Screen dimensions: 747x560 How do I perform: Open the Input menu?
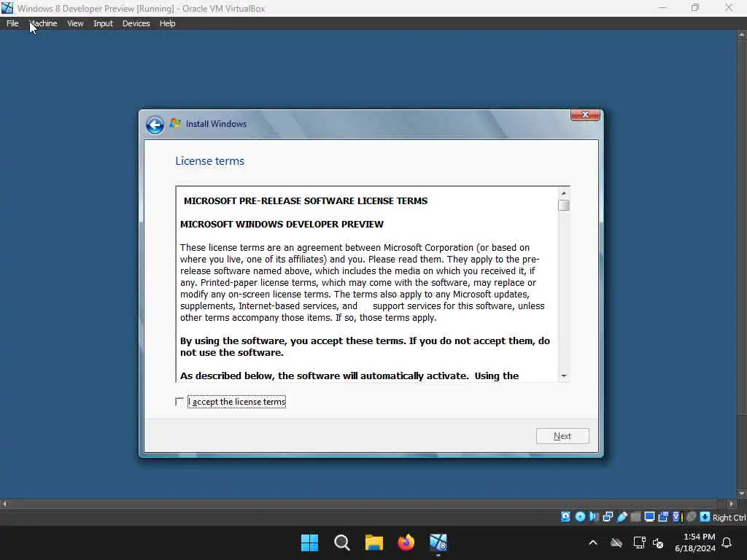click(103, 23)
